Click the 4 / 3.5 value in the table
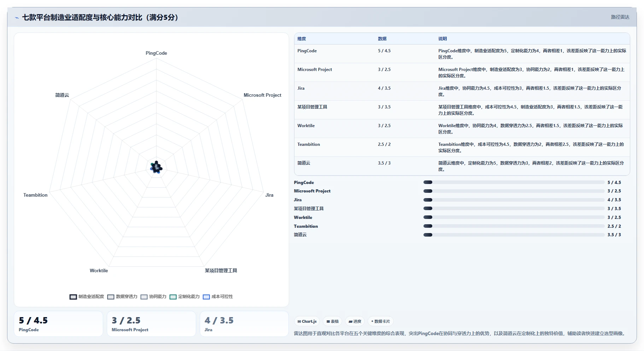This screenshot has height=351, width=644. [x=384, y=88]
